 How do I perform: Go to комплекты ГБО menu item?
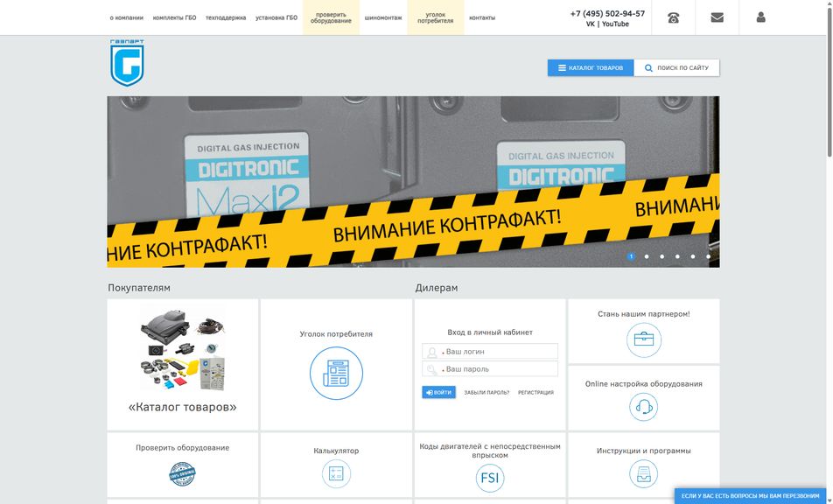(174, 17)
